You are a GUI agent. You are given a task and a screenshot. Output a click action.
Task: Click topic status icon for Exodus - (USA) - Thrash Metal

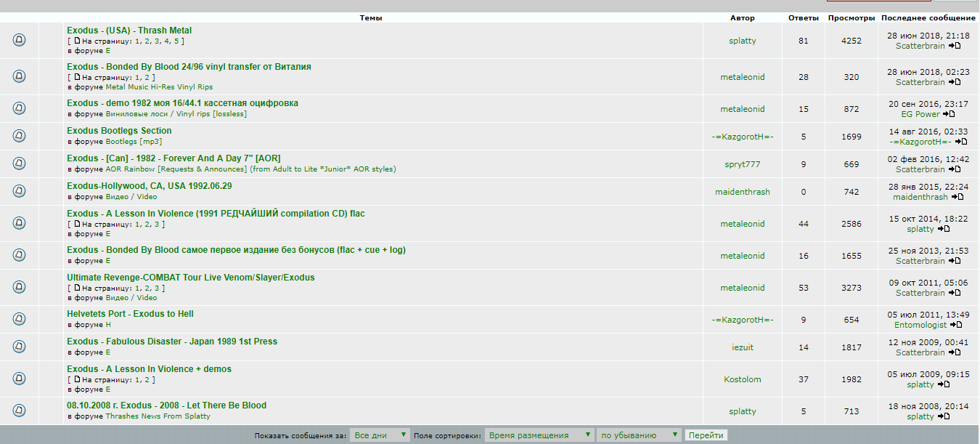tap(20, 40)
